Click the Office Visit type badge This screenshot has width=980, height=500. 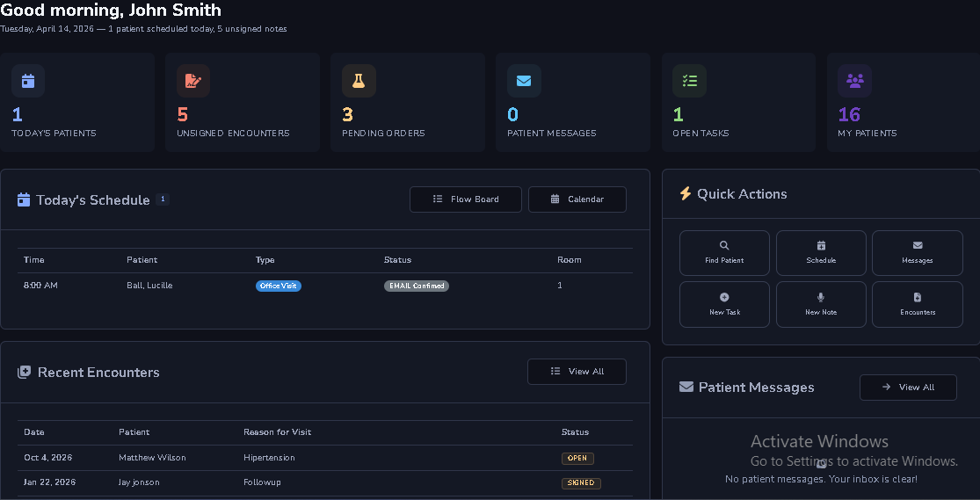(x=279, y=286)
